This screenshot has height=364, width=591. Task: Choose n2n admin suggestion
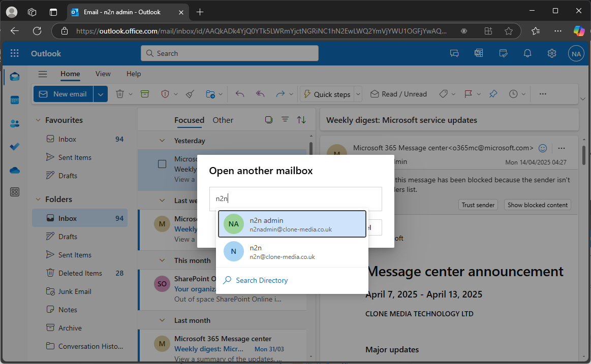click(292, 224)
